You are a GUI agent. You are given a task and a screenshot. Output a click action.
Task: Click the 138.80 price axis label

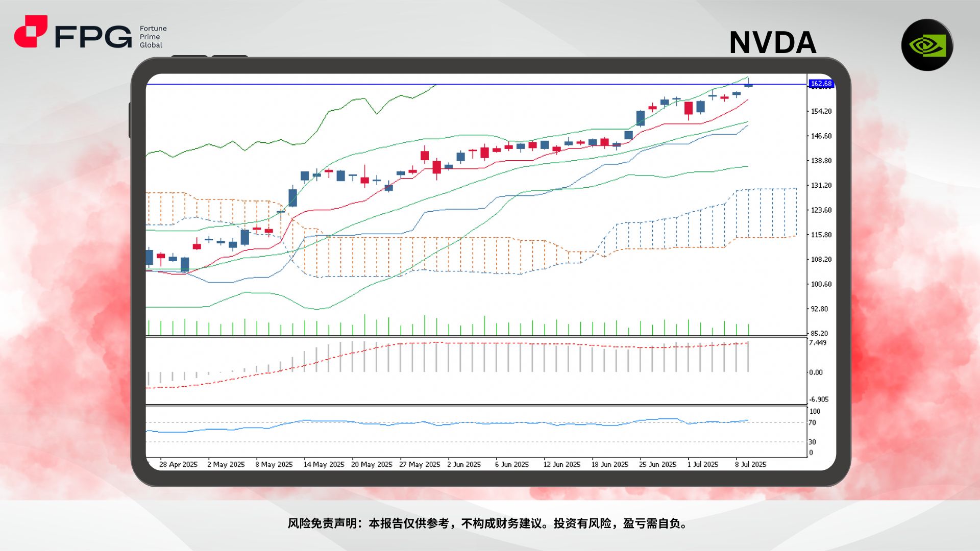821,161
